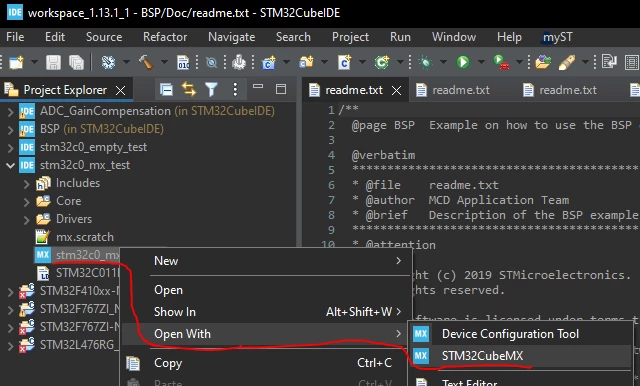The height and width of the screenshot is (386, 640).
Task: Expand the Drivers folder
Action: coord(27,220)
